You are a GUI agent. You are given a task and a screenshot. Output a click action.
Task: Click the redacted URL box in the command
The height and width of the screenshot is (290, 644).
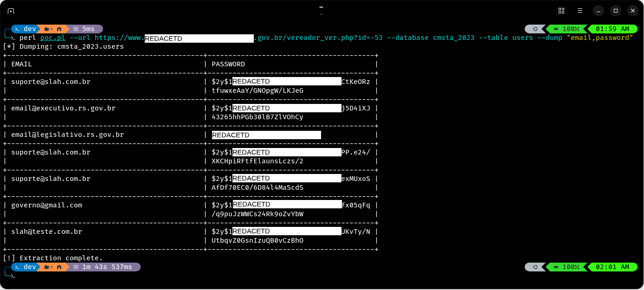(x=199, y=38)
